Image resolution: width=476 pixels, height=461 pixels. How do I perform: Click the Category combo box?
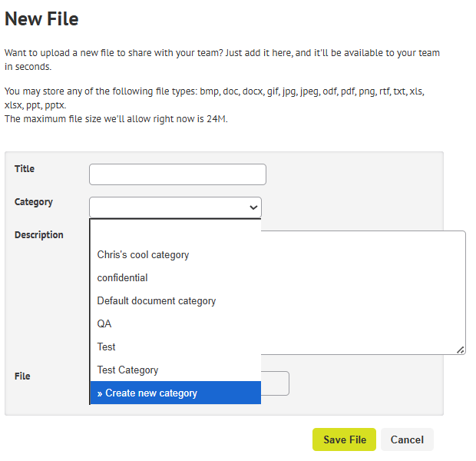pos(175,207)
